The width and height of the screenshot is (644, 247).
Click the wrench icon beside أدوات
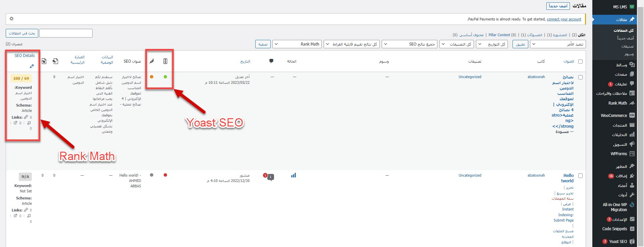632,195
